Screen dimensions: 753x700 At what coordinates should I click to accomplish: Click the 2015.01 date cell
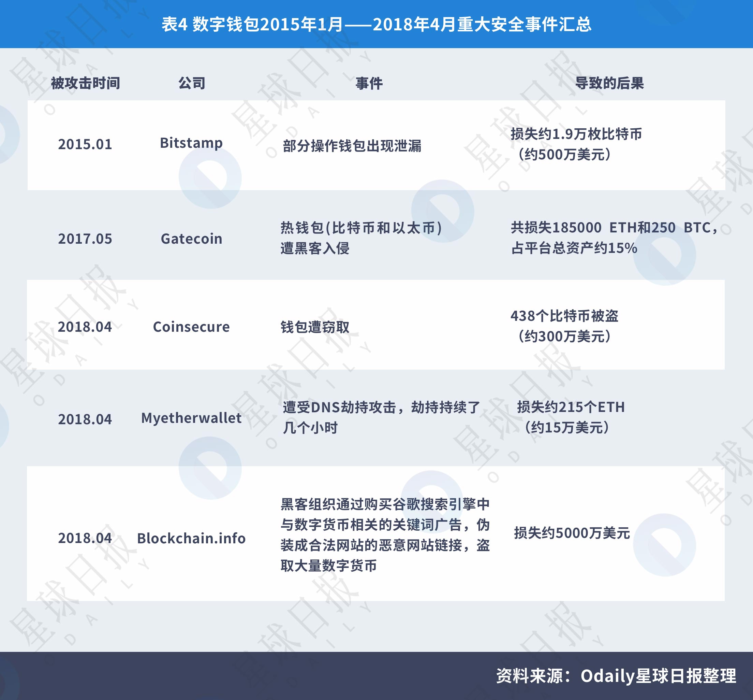(85, 144)
